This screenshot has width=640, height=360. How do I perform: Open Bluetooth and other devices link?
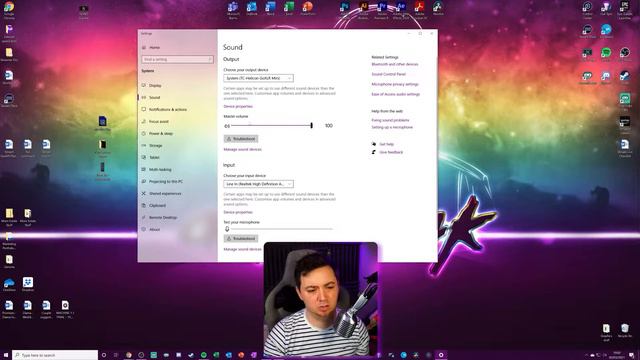395,64
